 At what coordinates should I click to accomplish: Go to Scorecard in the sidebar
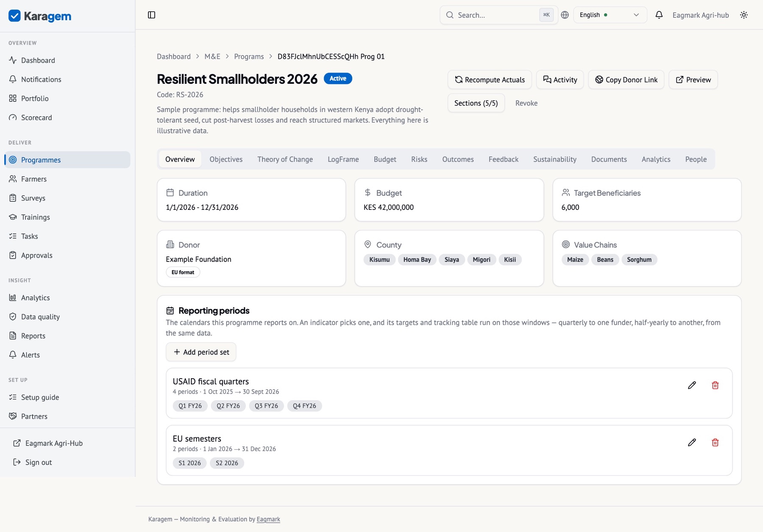[x=67, y=117]
